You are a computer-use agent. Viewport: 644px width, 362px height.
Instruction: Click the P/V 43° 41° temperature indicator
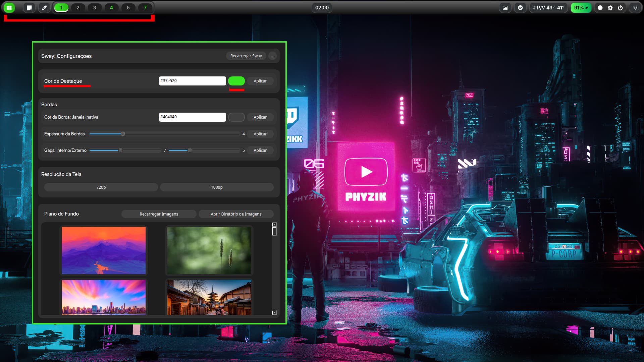click(549, 8)
